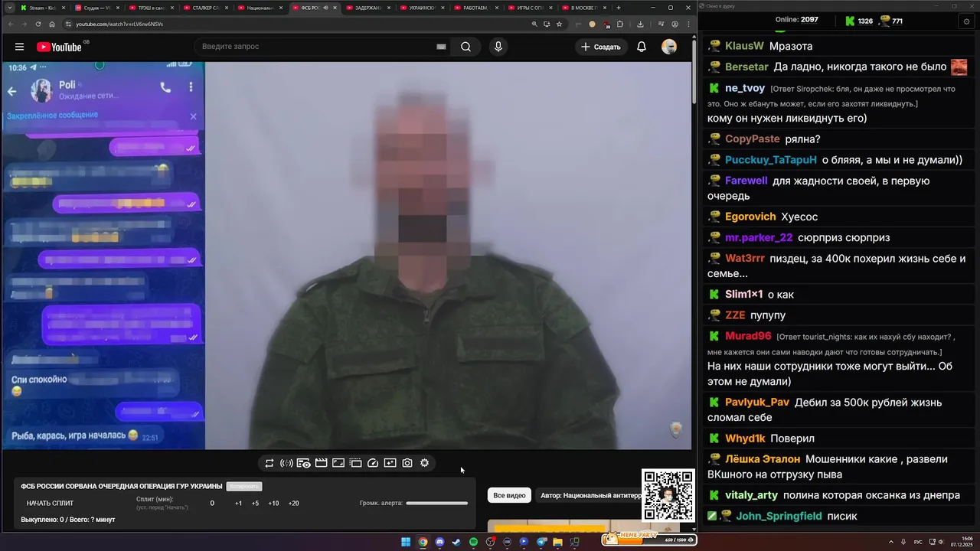980x551 pixels.
Task: Click chat username 'Лёшка Эталон'
Action: pos(763,458)
